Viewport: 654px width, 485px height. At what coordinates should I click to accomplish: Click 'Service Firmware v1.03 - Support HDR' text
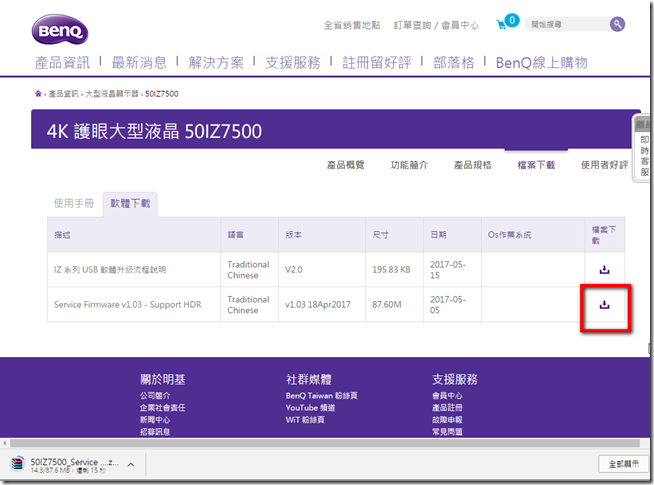[x=127, y=305]
